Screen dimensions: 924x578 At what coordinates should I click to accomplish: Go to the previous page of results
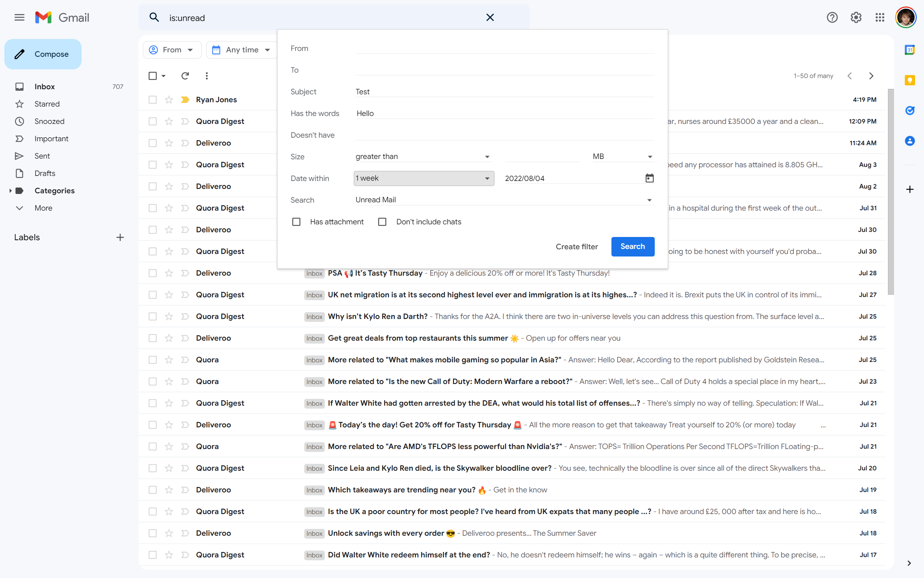(850, 76)
